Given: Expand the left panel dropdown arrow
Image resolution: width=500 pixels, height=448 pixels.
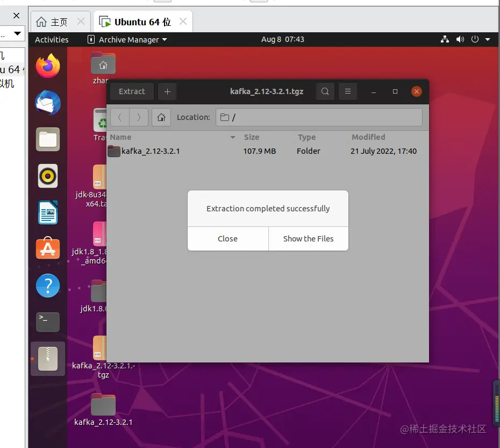Looking at the screenshot, I should click(18, 33).
